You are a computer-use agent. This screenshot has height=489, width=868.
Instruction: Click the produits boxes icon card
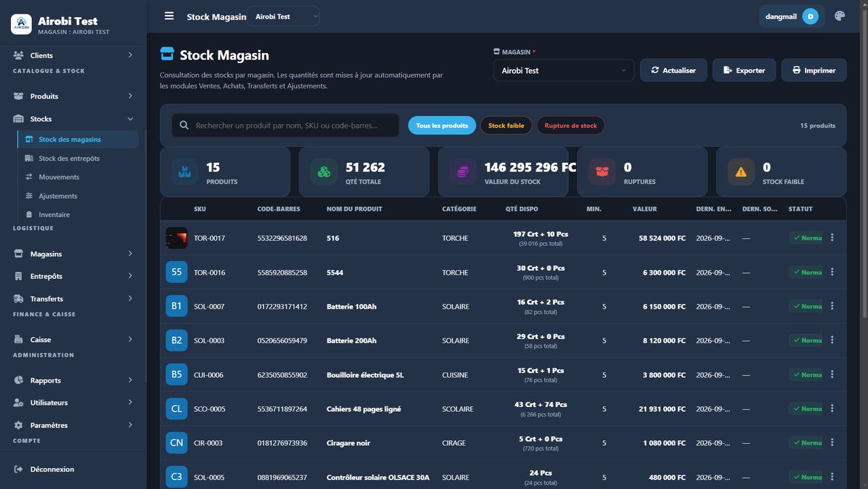[184, 172]
